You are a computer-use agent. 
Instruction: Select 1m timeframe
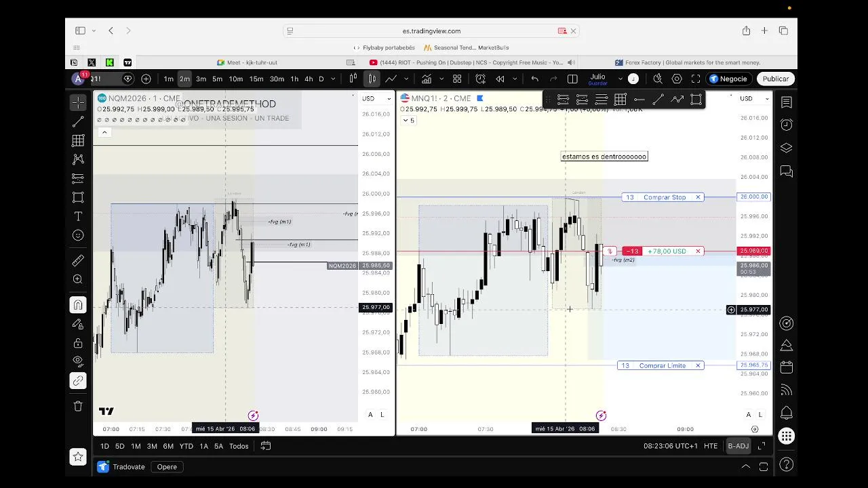pos(168,79)
